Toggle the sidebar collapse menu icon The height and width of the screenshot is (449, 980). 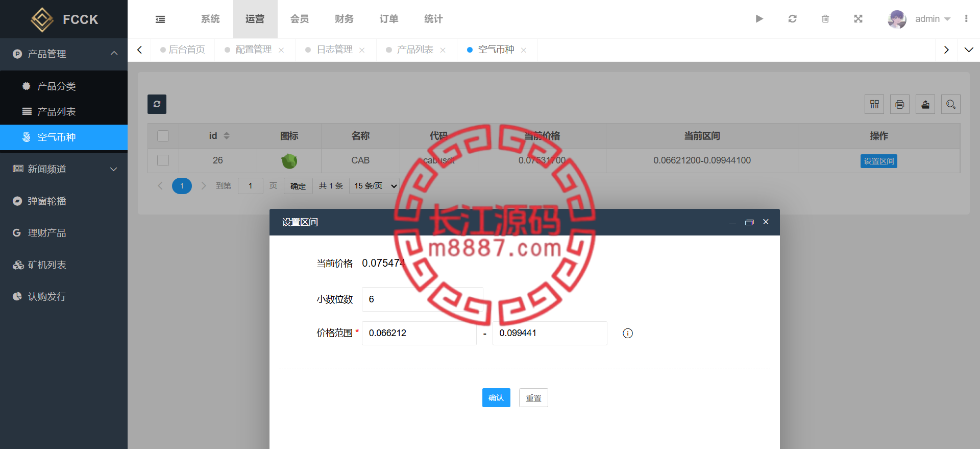tap(160, 19)
